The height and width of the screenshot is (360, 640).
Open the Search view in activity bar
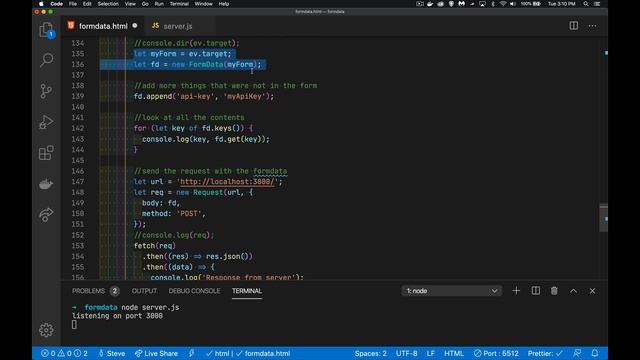point(46,60)
